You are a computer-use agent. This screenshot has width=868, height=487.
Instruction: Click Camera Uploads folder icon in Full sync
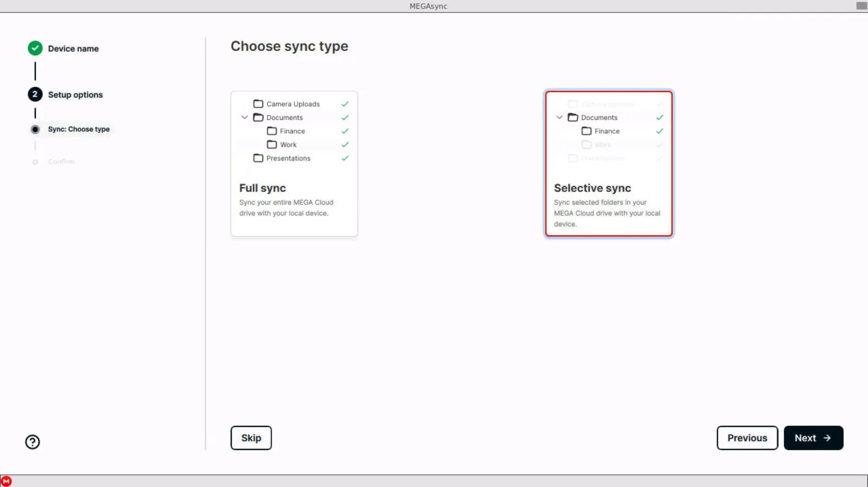[258, 104]
